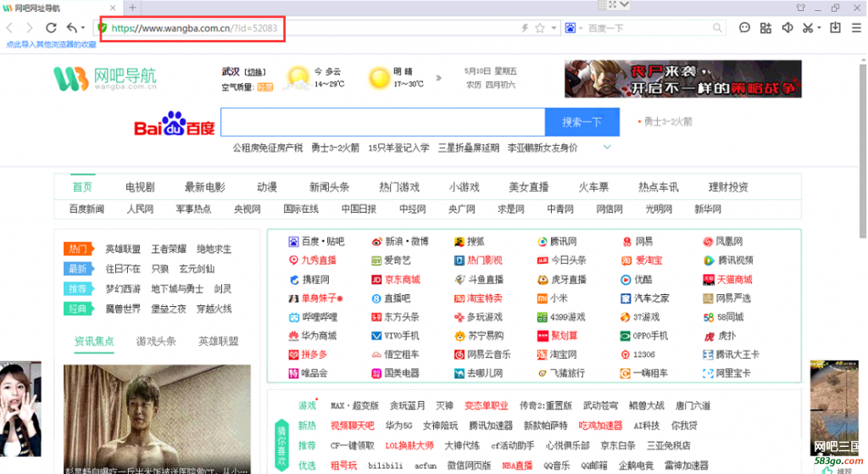Click the 切换 city switch link
This screenshot has width=868, height=474.
(255, 72)
